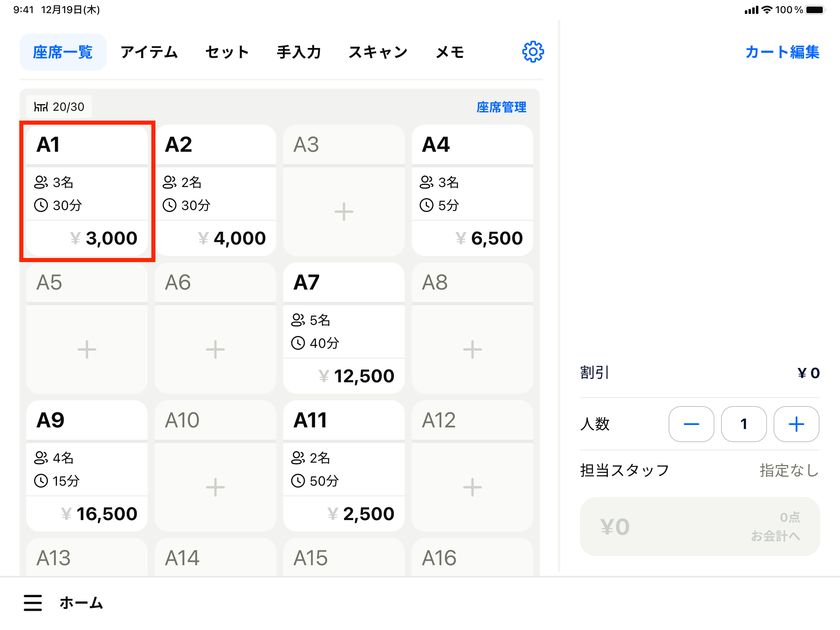Tap the plus icon on seat A5

tap(87, 349)
